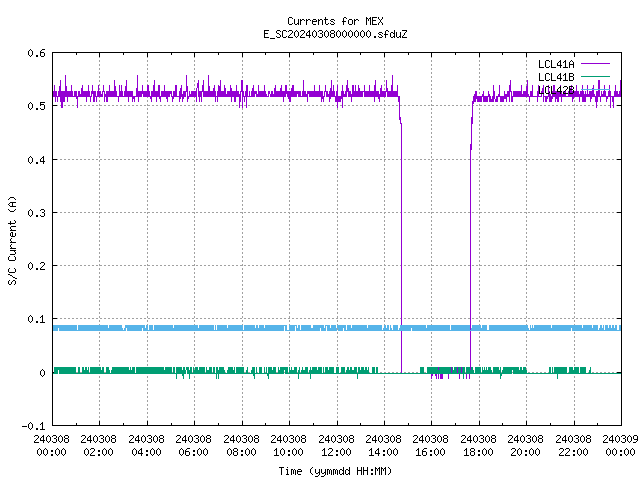Click the x-axis tick '240308 20:00'
The image size is (640, 480).
click(525, 445)
